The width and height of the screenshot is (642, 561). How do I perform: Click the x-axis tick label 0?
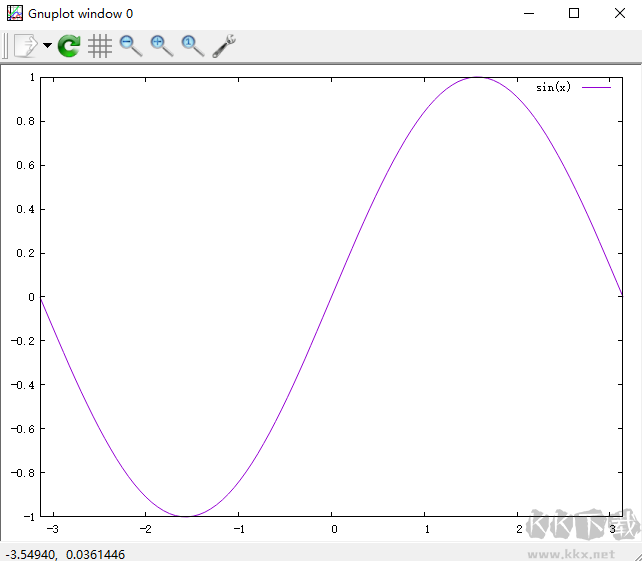tap(333, 529)
